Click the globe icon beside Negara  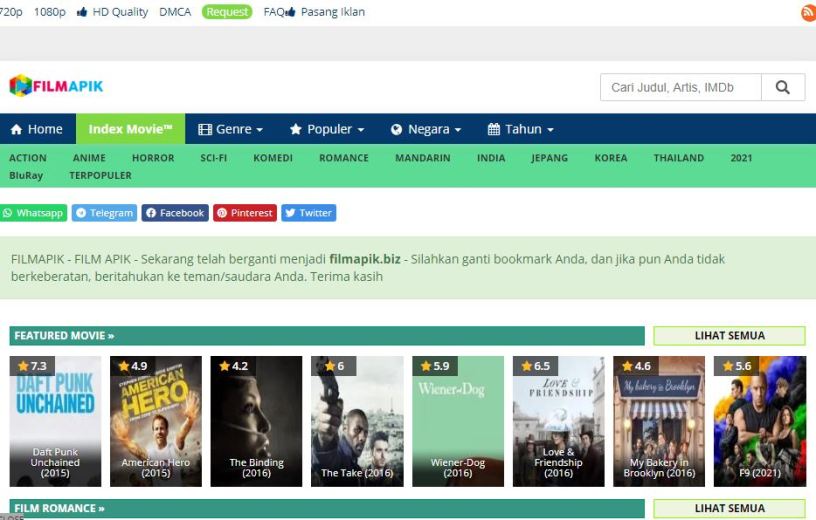(x=397, y=129)
